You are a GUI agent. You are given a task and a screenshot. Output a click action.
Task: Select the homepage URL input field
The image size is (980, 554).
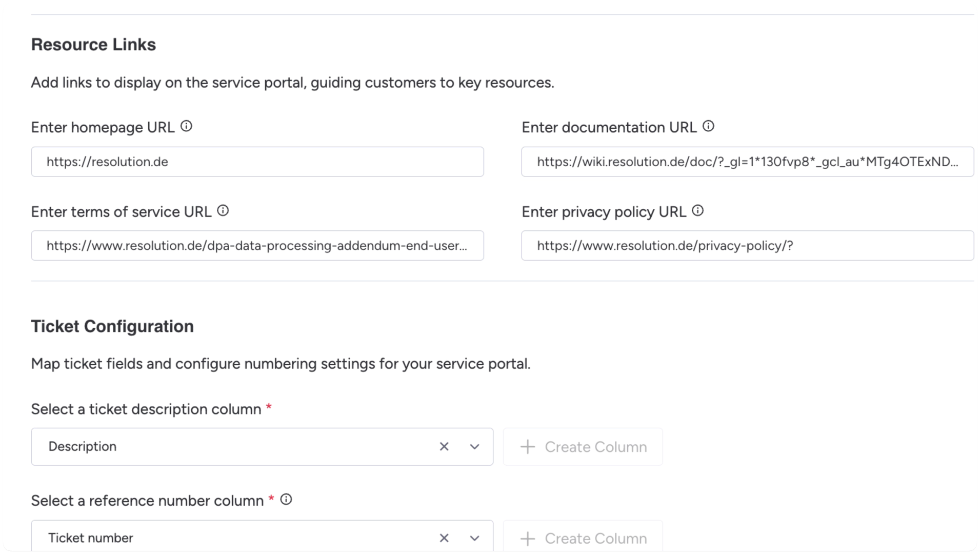coord(257,162)
